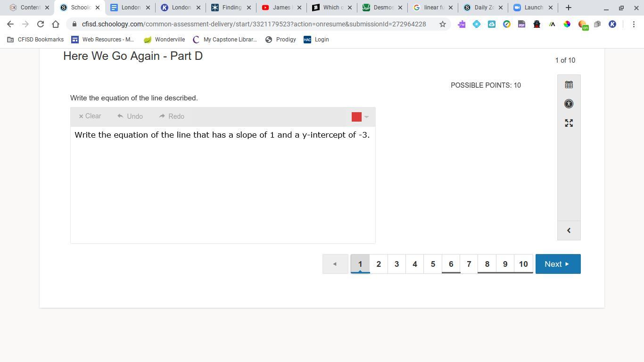Click the teal cloud extension icon
The width and height of the screenshot is (644, 362).
[492, 24]
